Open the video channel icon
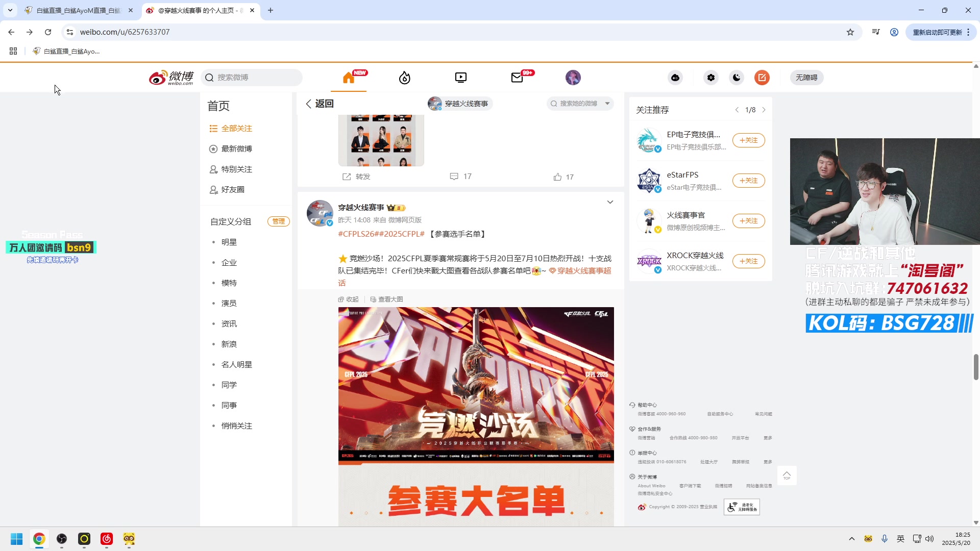Viewport: 980px width, 551px height. (x=461, y=78)
